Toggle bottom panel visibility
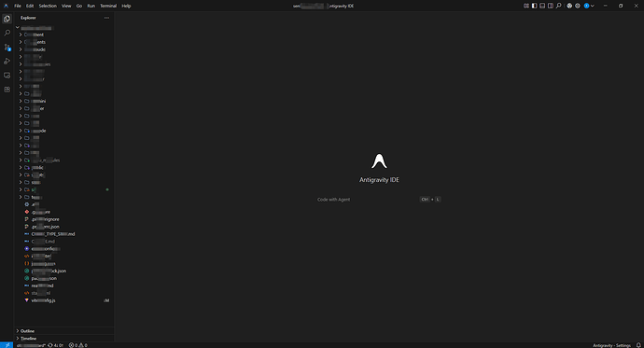 542,6
